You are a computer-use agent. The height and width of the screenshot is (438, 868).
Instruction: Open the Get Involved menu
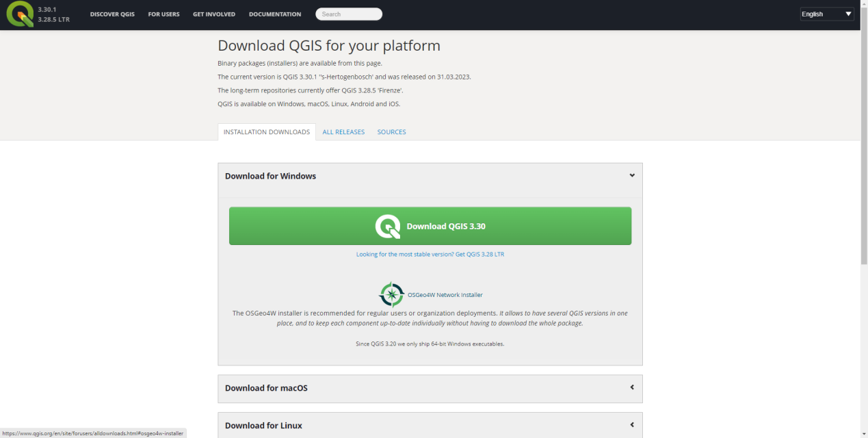pyautogui.click(x=213, y=14)
